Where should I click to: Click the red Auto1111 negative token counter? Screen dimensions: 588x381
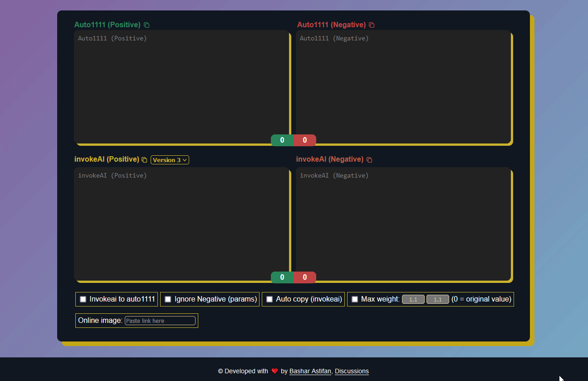(x=305, y=140)
